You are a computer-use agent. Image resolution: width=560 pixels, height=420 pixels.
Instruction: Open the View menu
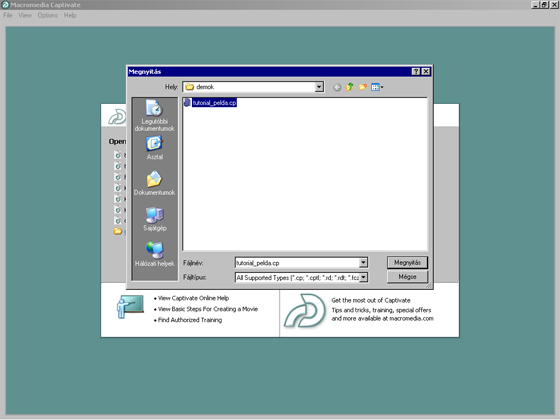(x=25, y=15)
